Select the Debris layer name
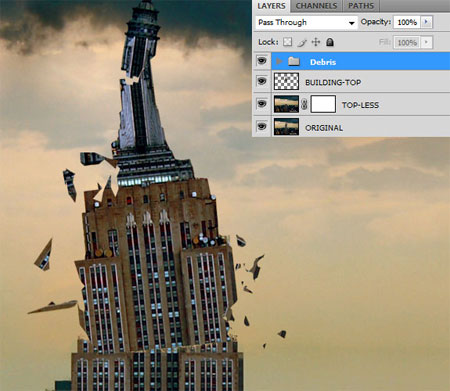450x391 pixels. click(323, 62)
